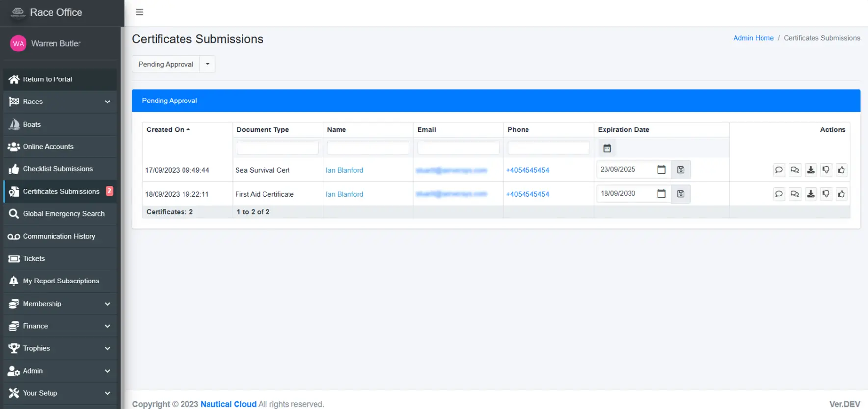Image resolution: width=868 pixels, height=409 pixels.
Task: Click Global Emergency Search magnifier icon
Action: tap(14, 214)
